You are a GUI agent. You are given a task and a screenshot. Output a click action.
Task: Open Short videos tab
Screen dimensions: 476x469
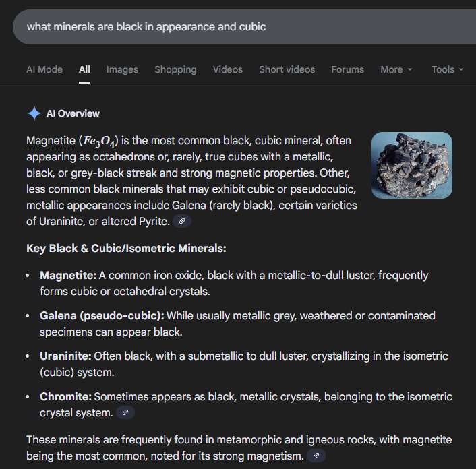[287, 69]
